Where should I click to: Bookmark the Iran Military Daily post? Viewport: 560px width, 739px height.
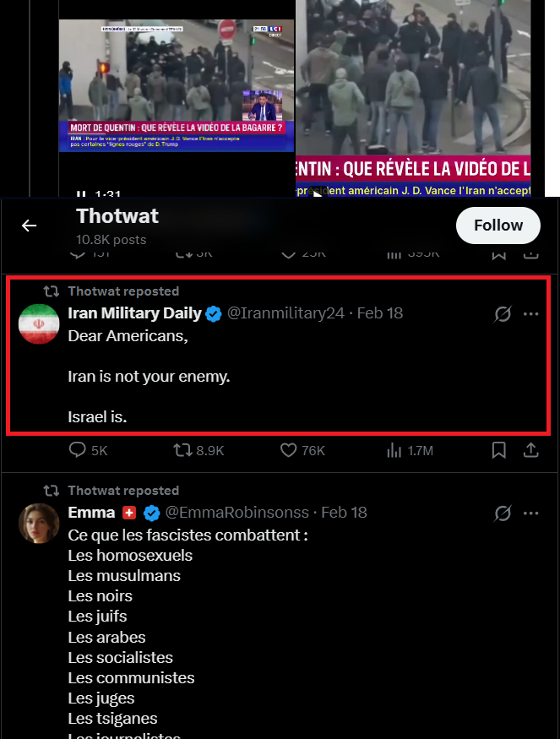pyautogui.click(x=498, y=451)
